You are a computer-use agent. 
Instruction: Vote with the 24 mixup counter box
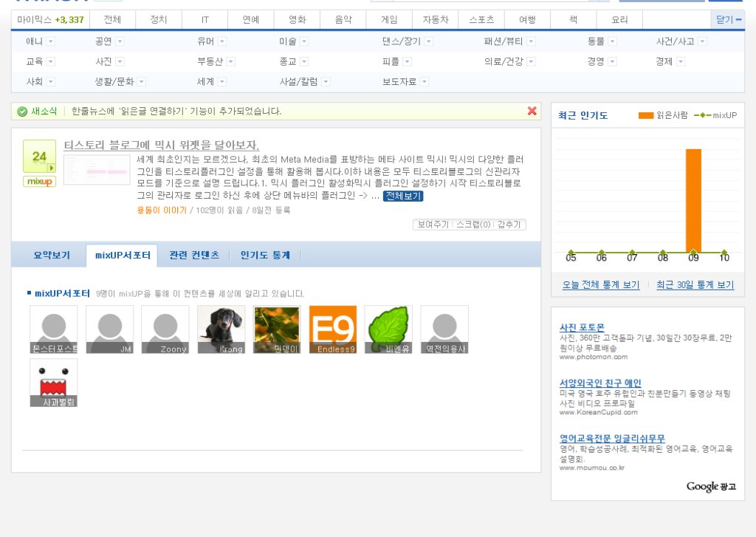pyautogui.click(x=40, y=157)
